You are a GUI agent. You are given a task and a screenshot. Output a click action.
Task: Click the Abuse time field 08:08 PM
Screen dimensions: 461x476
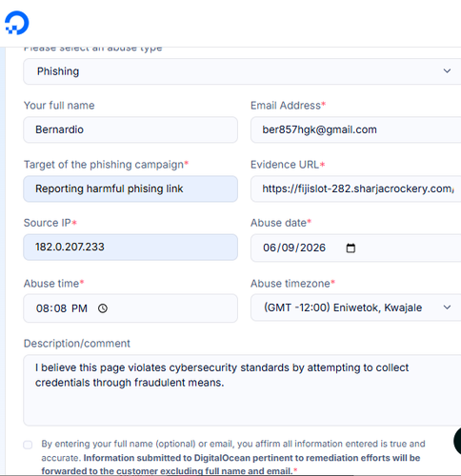click(x=130, y=308)
